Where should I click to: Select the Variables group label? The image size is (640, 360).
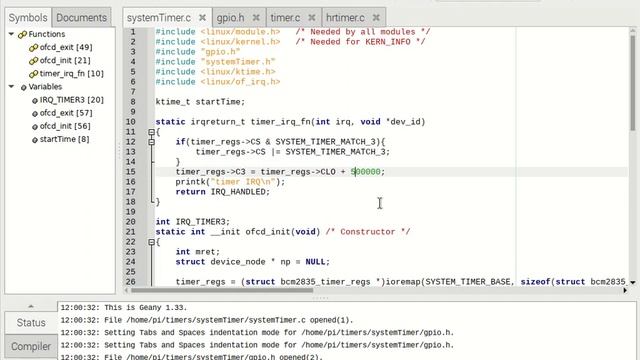coord(45,87)
